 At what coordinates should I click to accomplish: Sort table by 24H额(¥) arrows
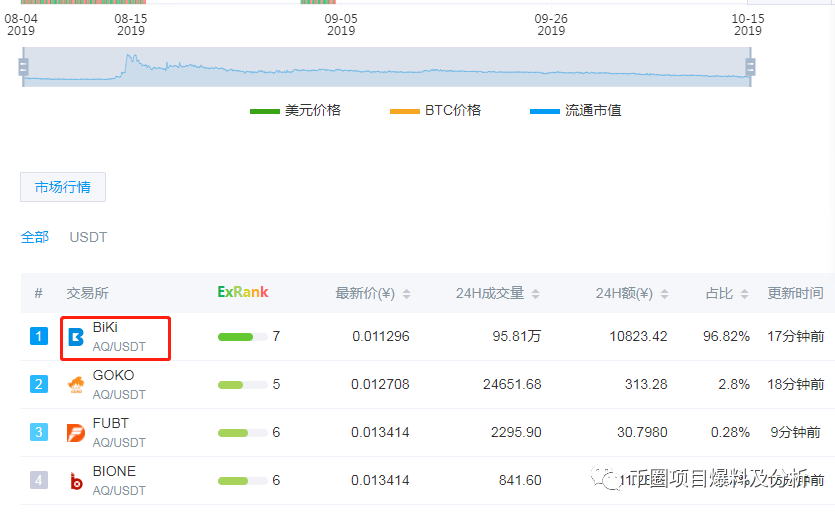pyautogui.click(x=664, y=293)
